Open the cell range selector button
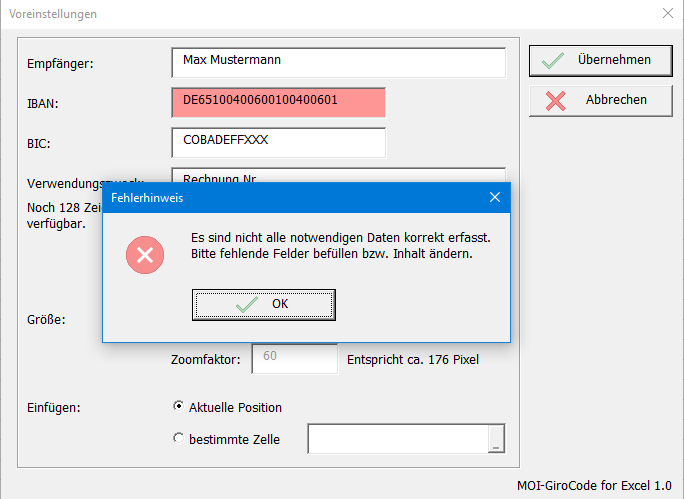 click(x=496, y=439)
